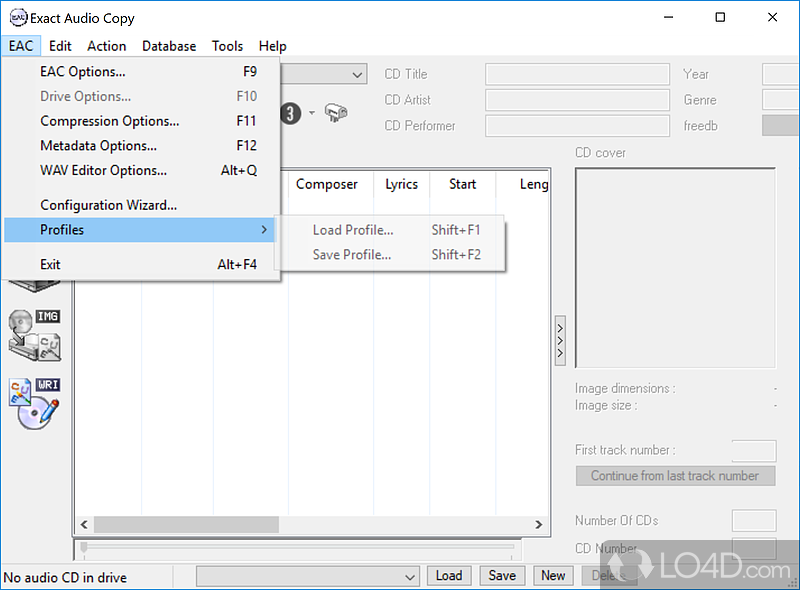Screen dimensions: 800x590
Task: Open the profile combo box in status bar
Action: click(x=307, y=576)
